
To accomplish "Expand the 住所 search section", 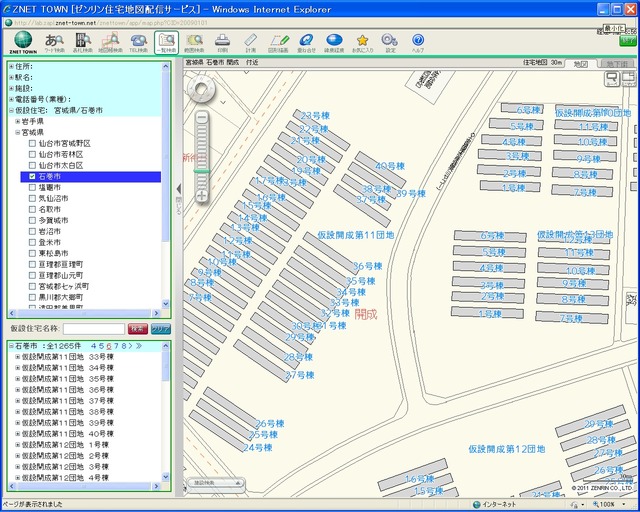I will coord(11,66).
